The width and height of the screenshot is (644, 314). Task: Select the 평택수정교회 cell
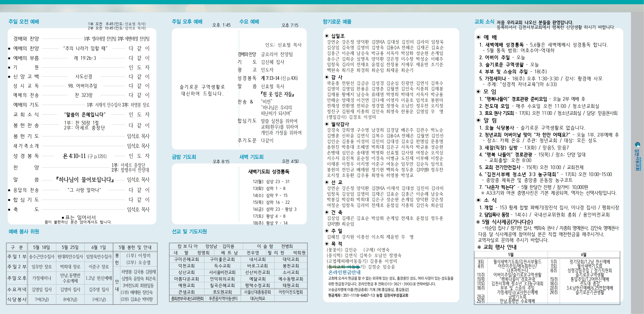[x=258, y=285]
